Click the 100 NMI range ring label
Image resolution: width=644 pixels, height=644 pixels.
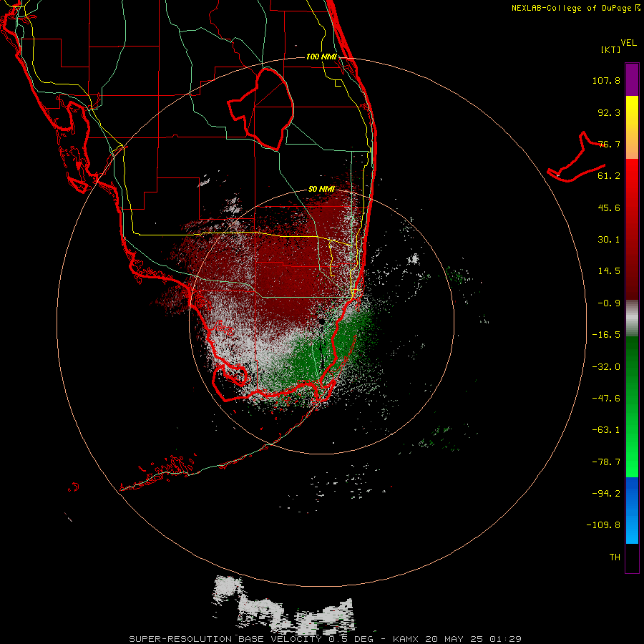click(321, 57)
